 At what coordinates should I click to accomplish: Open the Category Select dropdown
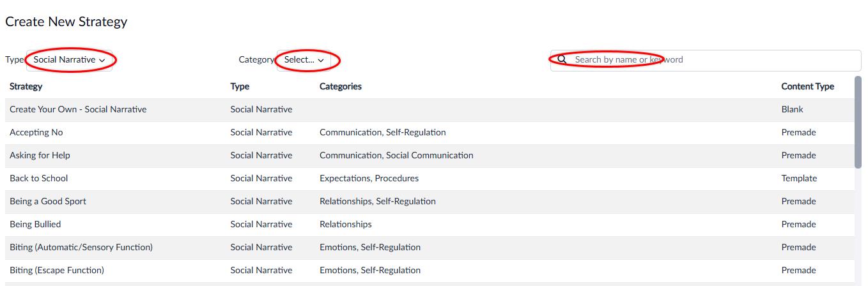click(x=304, y=60)
